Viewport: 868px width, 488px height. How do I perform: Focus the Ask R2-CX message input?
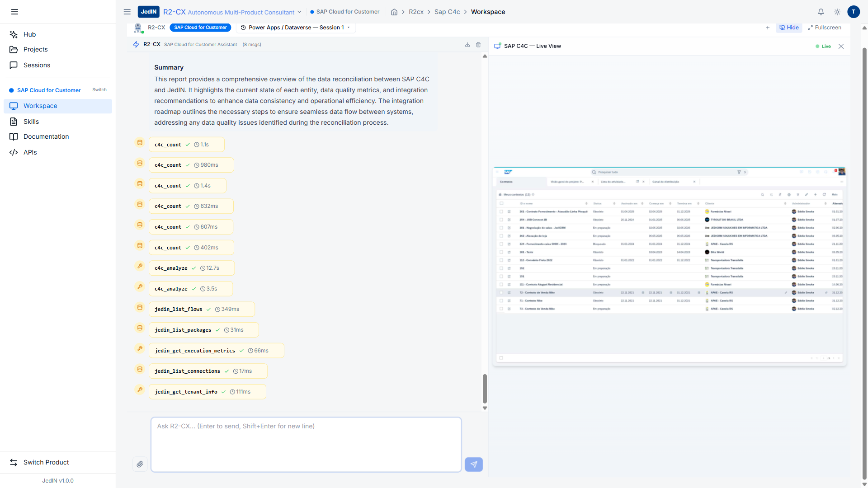click(x=306, y=445)
